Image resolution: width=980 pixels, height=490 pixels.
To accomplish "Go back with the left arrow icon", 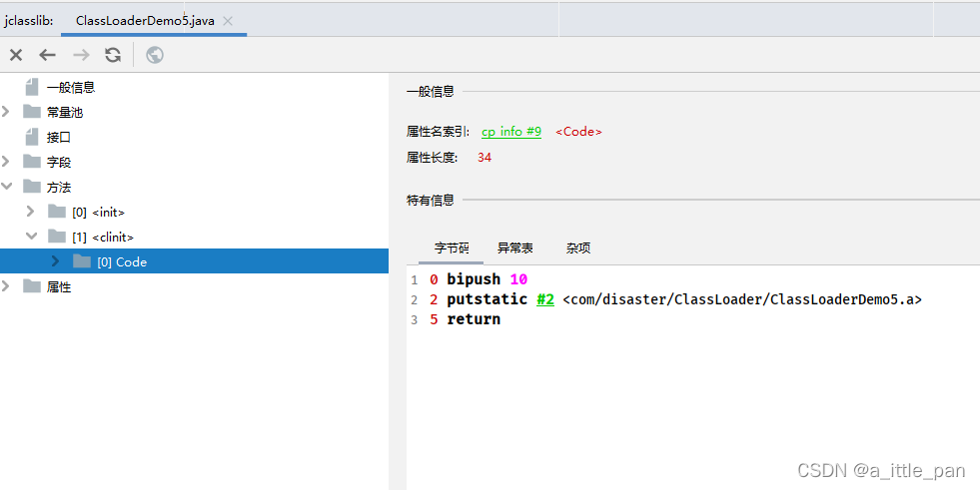I will point(48,55).
